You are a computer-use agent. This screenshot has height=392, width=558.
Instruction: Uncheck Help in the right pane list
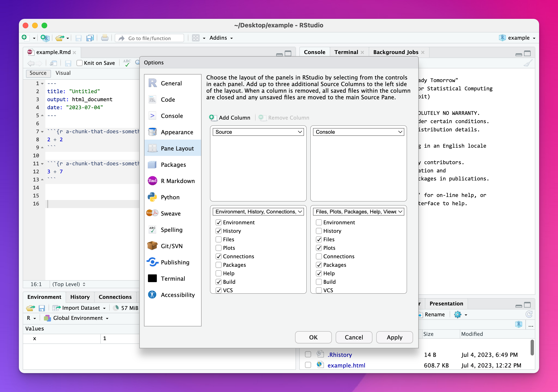pos(319,273)
